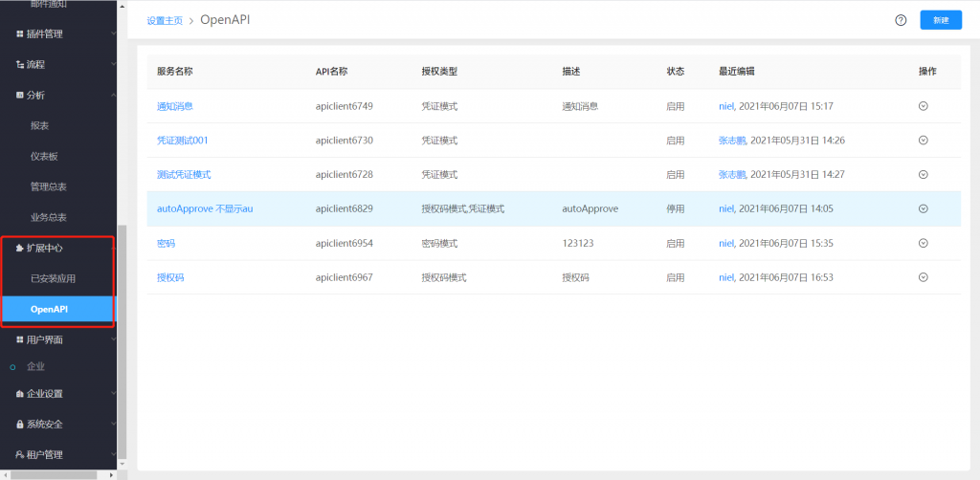Open action menu icon for 测试凭证模式 row

(924, 175)
